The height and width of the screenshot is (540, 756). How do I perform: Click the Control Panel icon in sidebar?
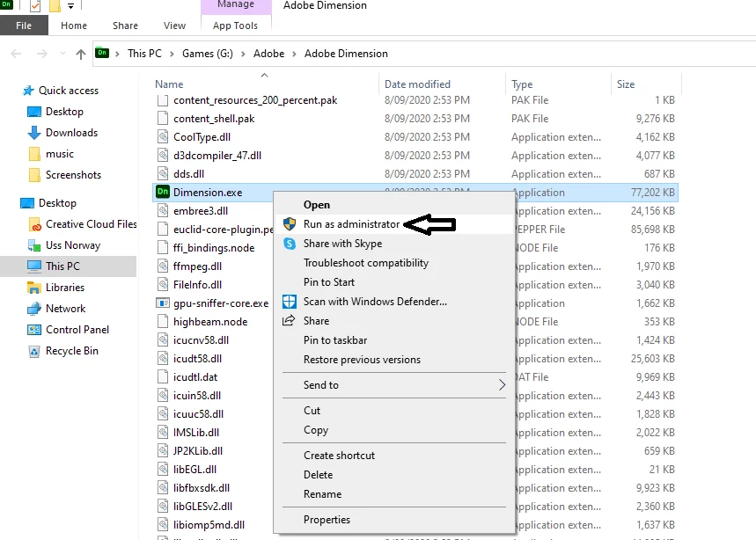click(34, 330)
